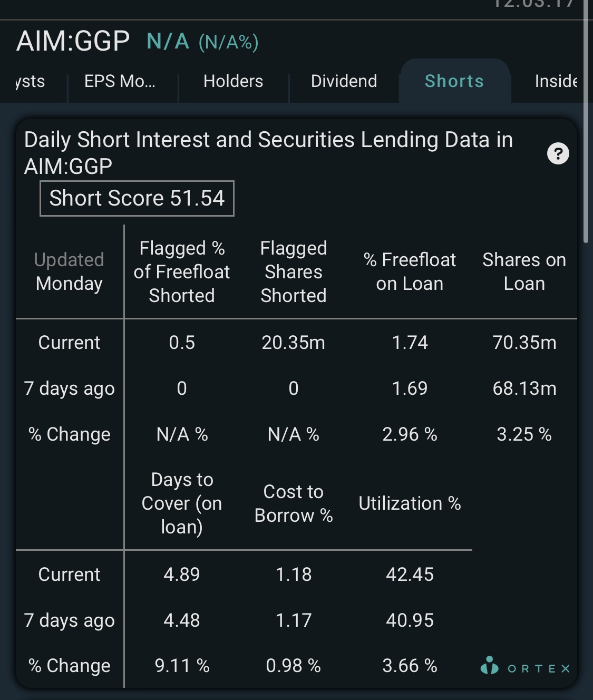Select the Holders tab
The image size is (593, 700).
pos(233,81)
